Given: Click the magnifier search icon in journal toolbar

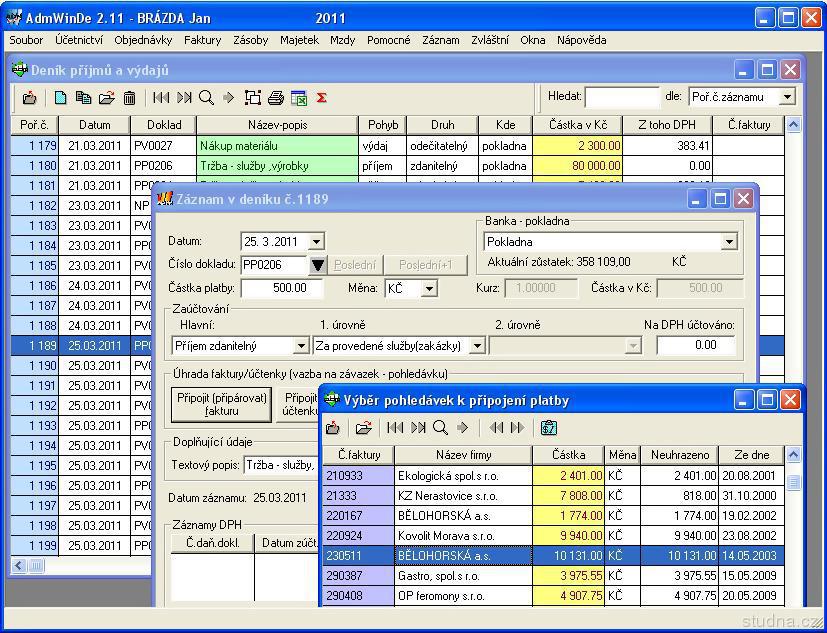Looking at the screenshot, I should pyautogui.click(x=206, y=98).
